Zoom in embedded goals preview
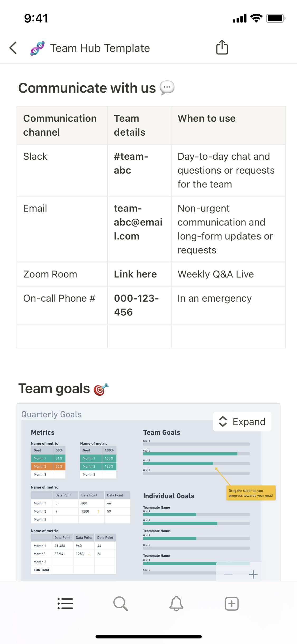 click(253, 574)
